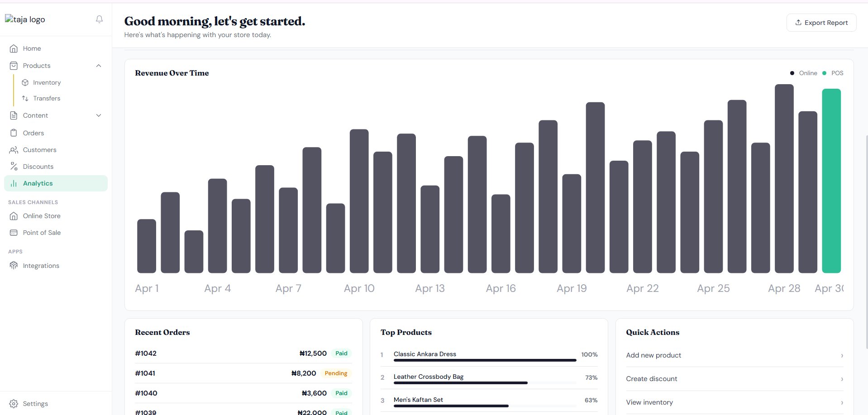Click the Home house icon
868x415 pixels.
14,48
